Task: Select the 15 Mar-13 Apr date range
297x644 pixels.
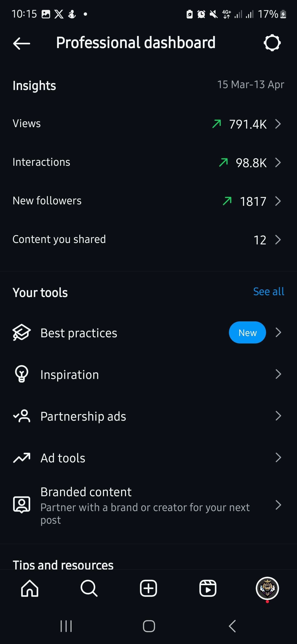Action: point(251,84)
